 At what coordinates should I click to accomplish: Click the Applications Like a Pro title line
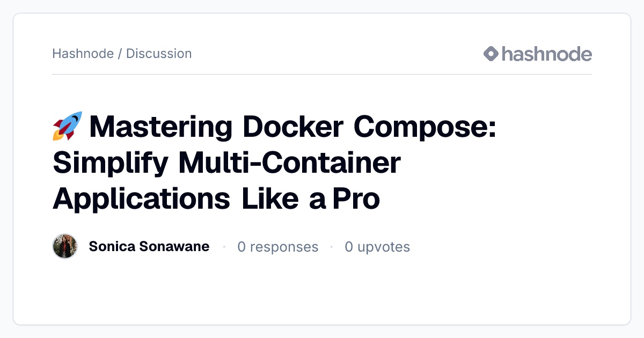click(216, 199)
